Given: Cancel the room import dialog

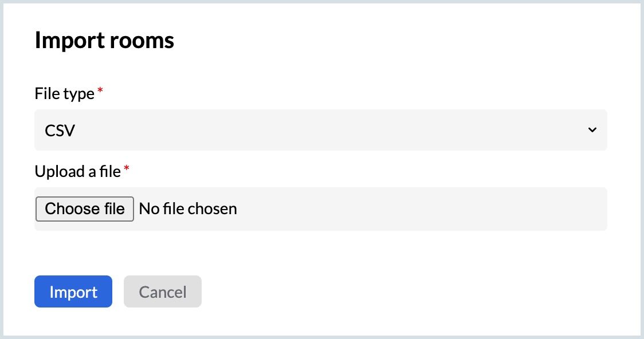Looking at the screenshot, I should 163,292.
